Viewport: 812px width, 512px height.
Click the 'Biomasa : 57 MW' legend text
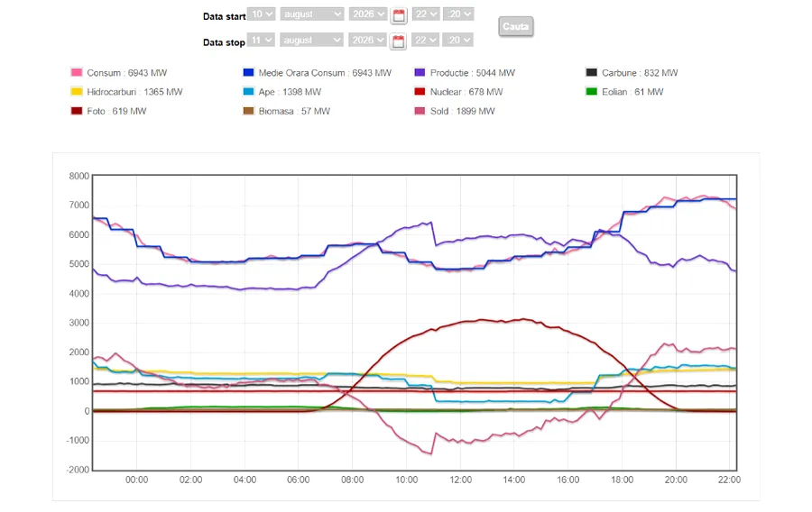click(295, 111)
